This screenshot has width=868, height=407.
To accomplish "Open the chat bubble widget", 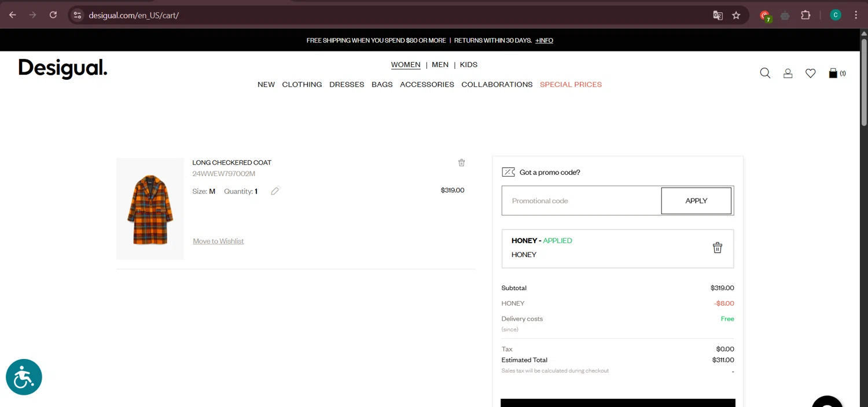I will (827, 401).
